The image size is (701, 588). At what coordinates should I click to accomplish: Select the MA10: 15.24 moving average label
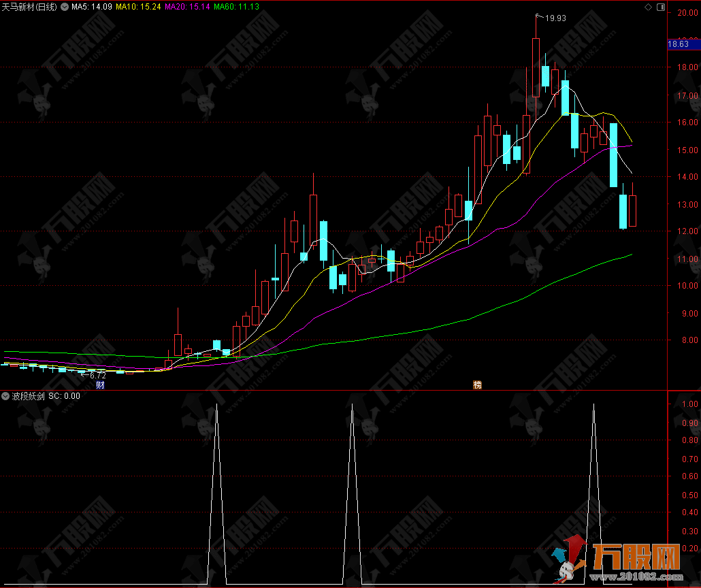[138, 7]
